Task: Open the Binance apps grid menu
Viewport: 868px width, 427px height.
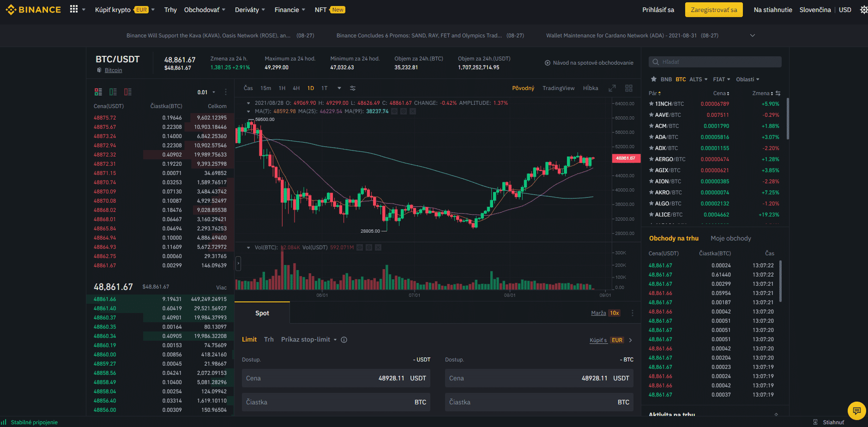Action: [74, 9]
